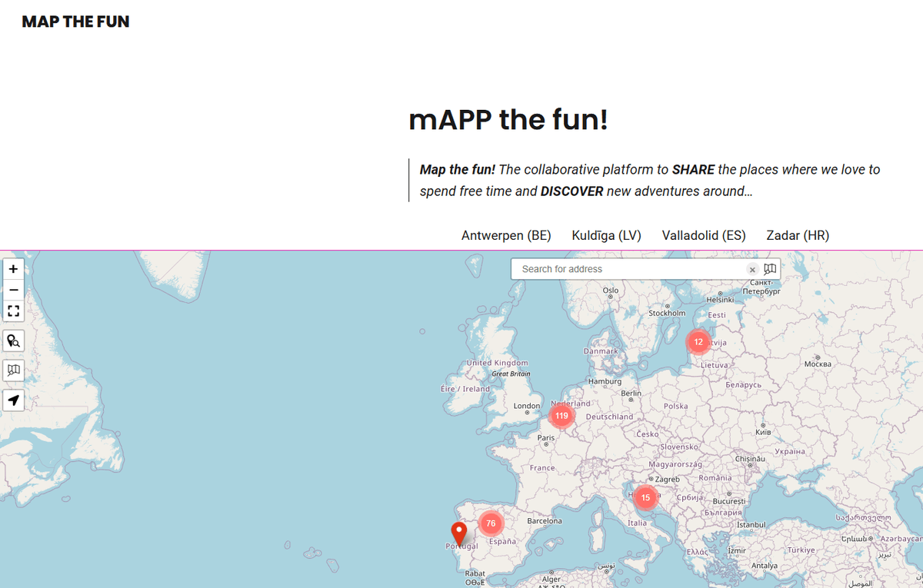923x588 pixels.
Task: Click the Berlin label on map
Action: [x=631, y=393]
